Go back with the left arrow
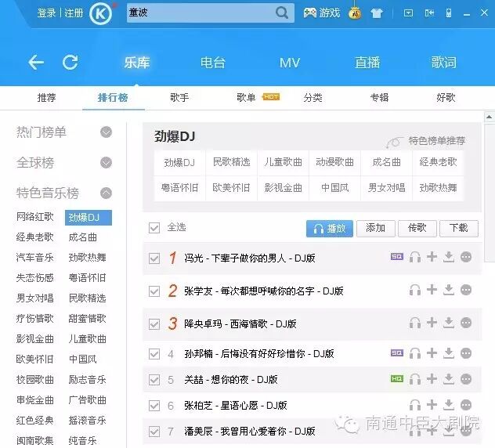Screen dimensions: 495x448 tap(36, 62)
